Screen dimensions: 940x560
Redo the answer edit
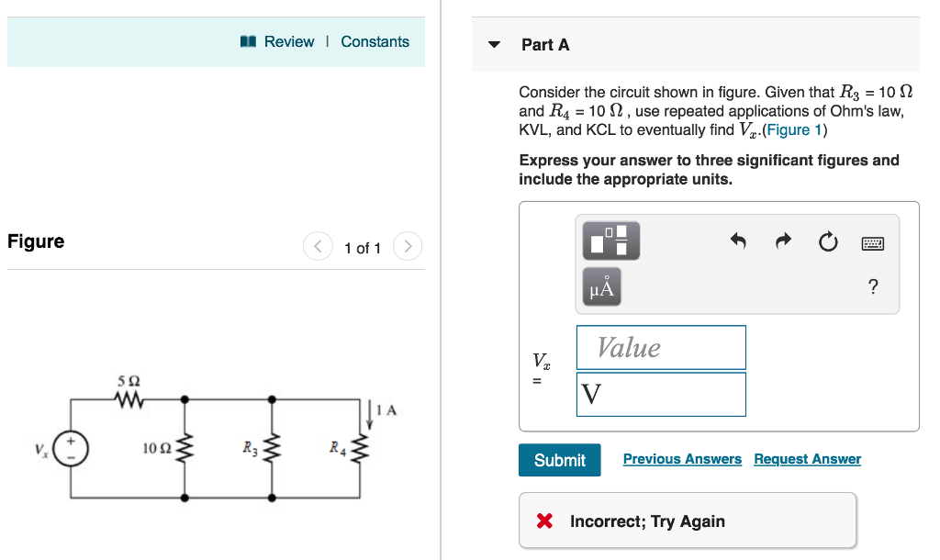[x=782, y=241]
